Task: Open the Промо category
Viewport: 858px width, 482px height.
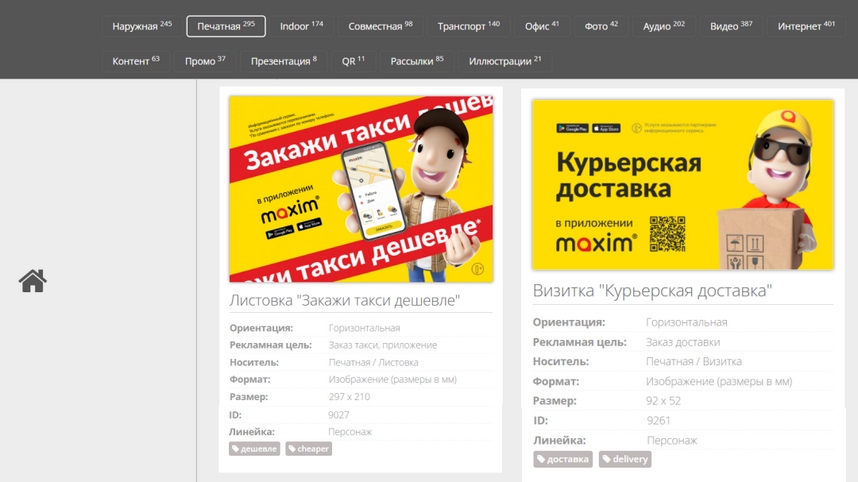Action: tap(205, 61)
